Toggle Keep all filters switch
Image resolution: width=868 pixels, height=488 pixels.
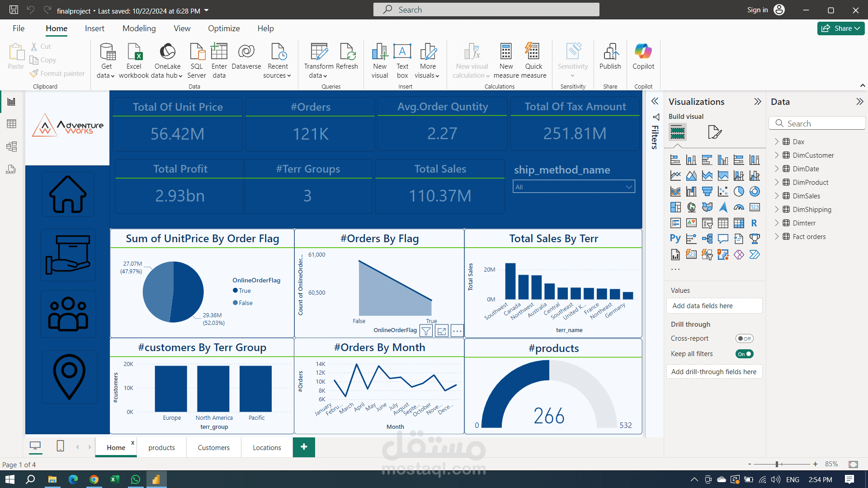(744, 354)
